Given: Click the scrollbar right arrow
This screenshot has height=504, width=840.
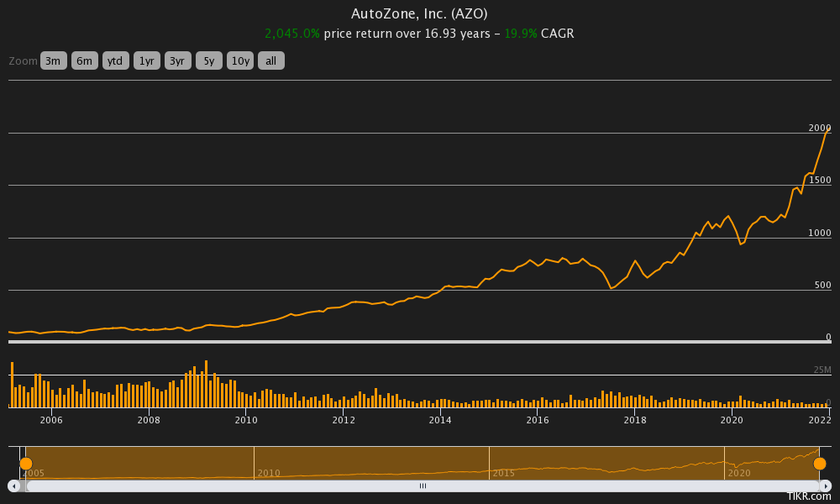Looking at the screenshot, I should click(826, 486).
